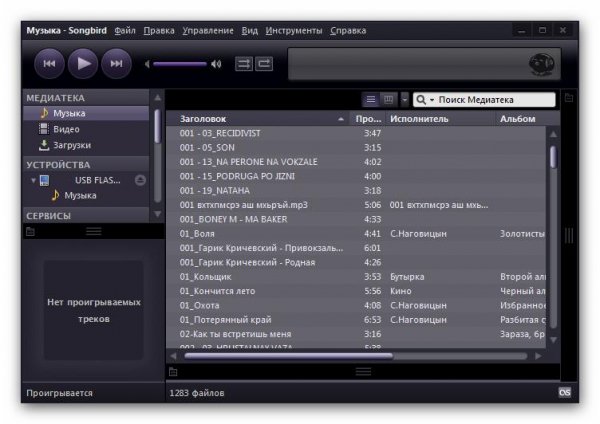The width and height of the screenshot is (600, 424).
Task: Open the Инструменты menu
Action: tap(294, 31)
